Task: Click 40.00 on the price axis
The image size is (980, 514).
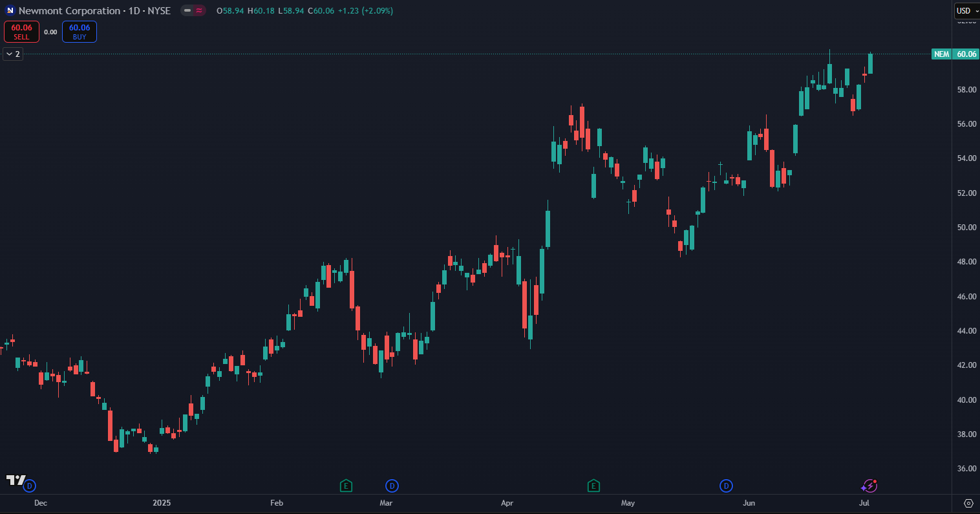Action: coord(966,400)
